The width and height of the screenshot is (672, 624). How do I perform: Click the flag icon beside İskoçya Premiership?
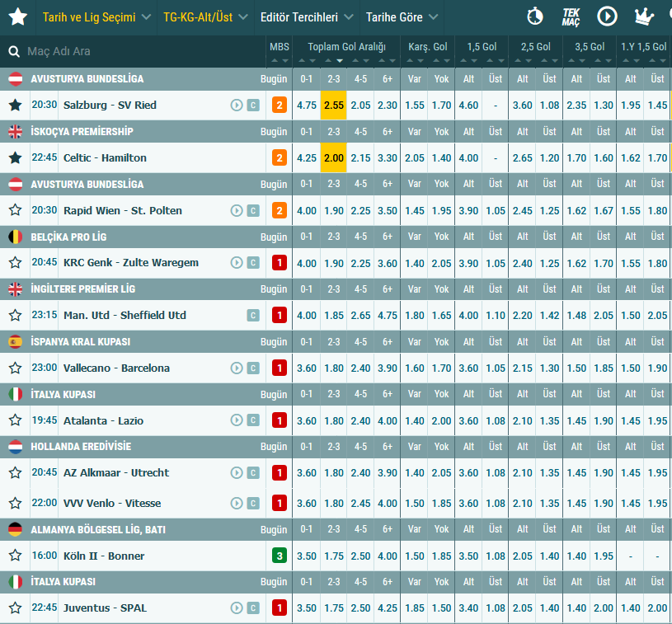pyautogui.click(x=16, y=132)
